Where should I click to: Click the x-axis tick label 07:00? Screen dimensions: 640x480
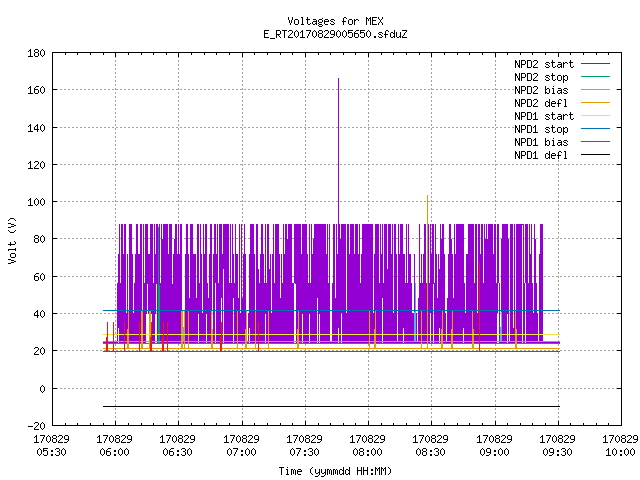241,452
